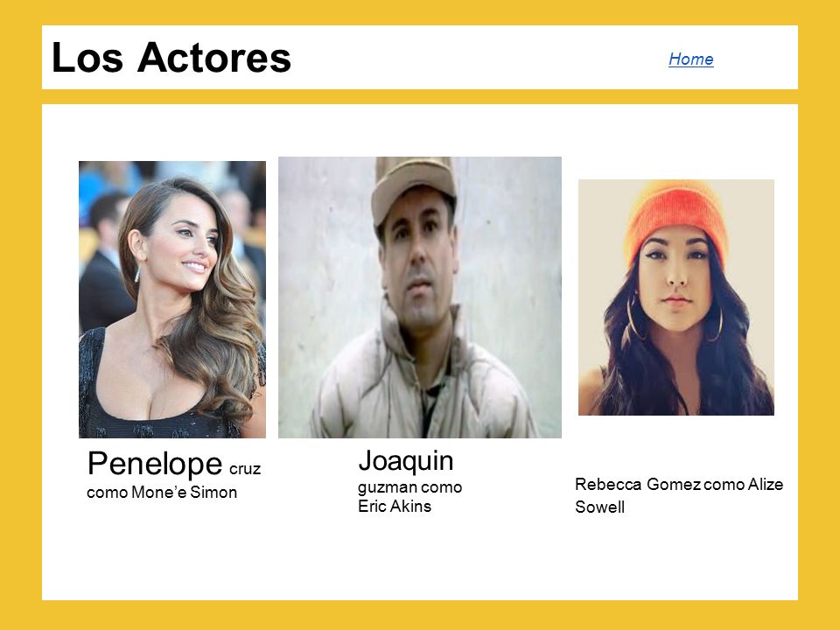Viewport: 840px width, 630px height.
Task: Select the 'Los Actores' slide title
Action: pyautogui.click(x=171, y=58)
